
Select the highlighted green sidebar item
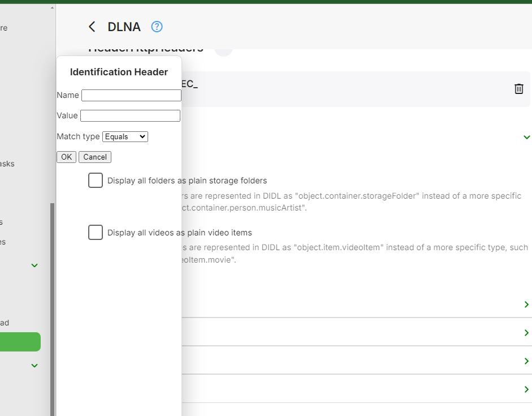click(20, 342)
